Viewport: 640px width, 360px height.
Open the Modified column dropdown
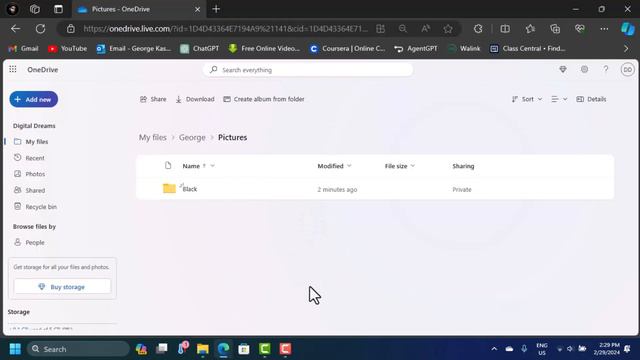click(349, 166)
